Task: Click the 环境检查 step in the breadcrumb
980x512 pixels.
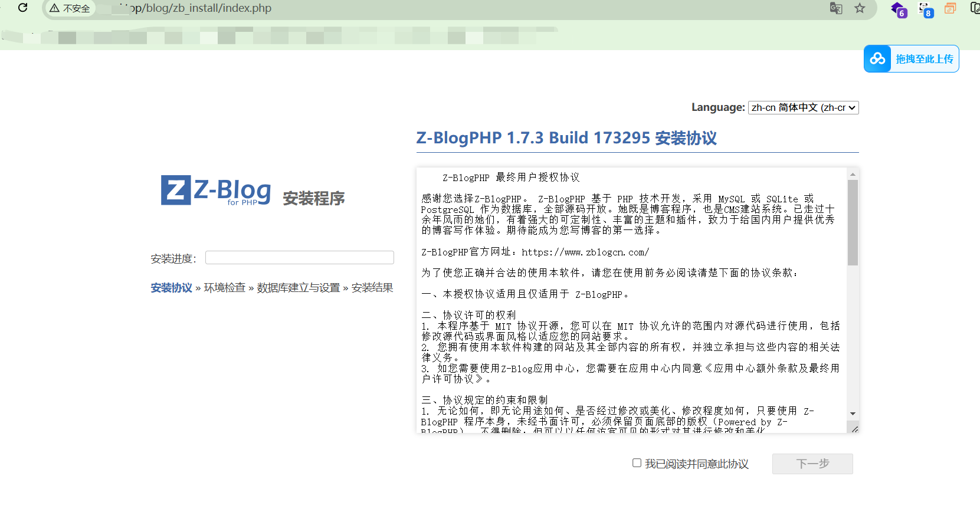Action: [x=224, y=288]
